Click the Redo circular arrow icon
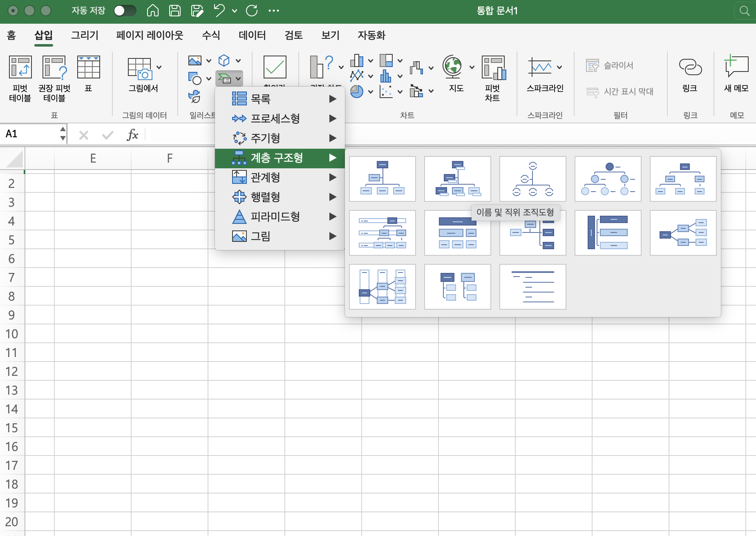The width and height of the screenshot is (756, 536). [252, 11]
